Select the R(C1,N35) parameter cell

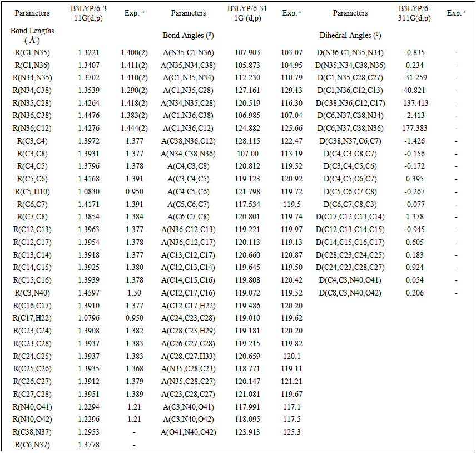[x=32, y=53]
